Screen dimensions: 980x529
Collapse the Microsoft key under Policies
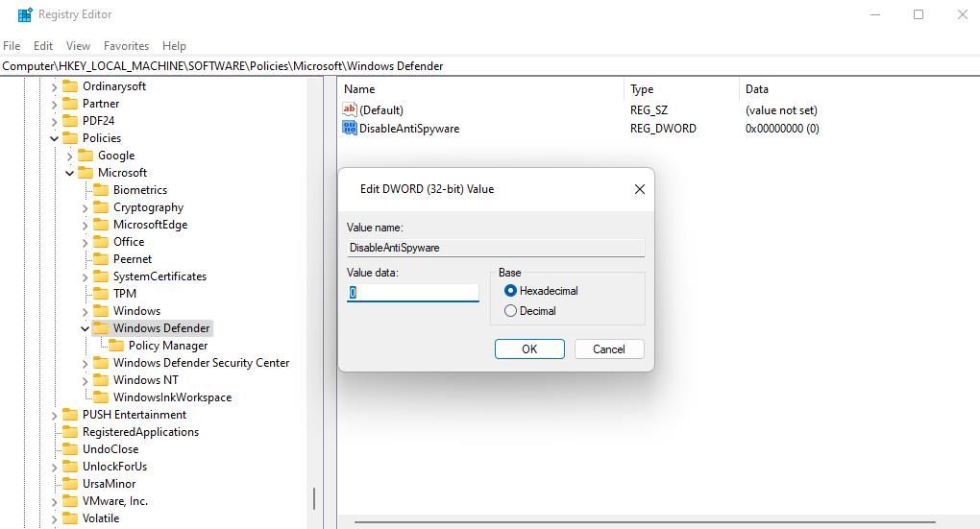click(x=69, y=173)
